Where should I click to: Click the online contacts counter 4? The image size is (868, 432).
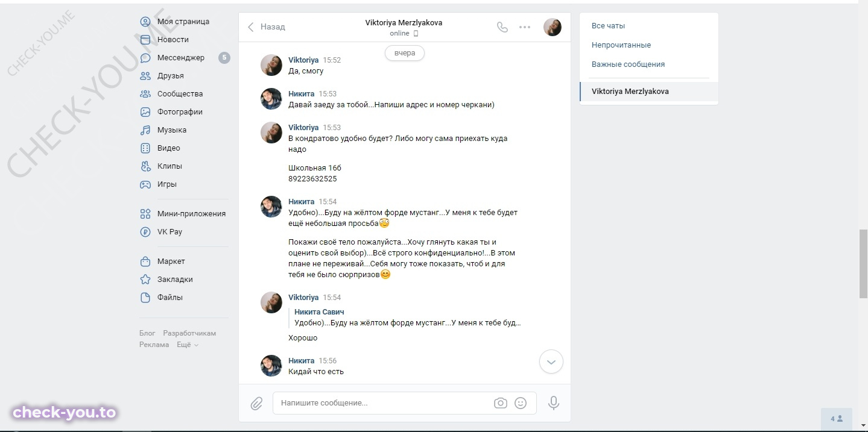click(837, 419)
